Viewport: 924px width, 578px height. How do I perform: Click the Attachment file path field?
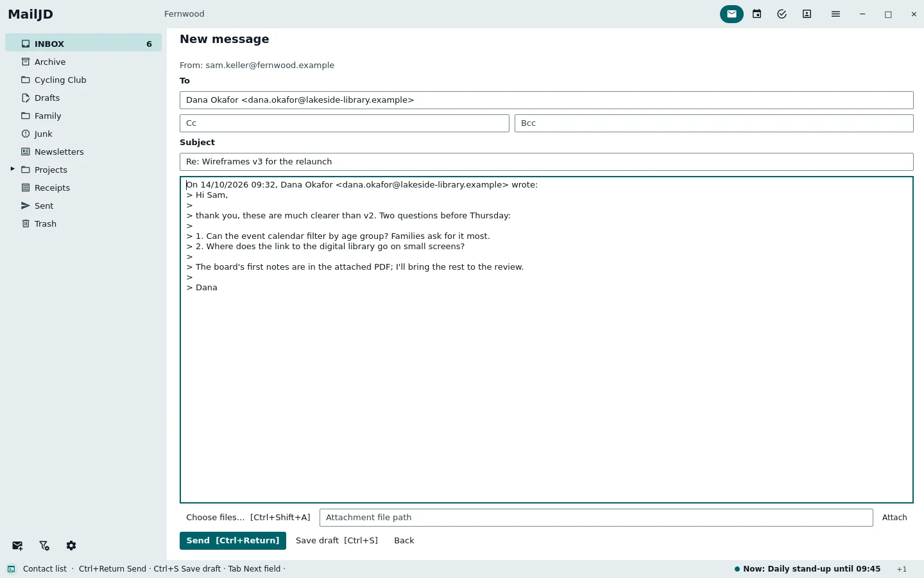tap(596, 518)
